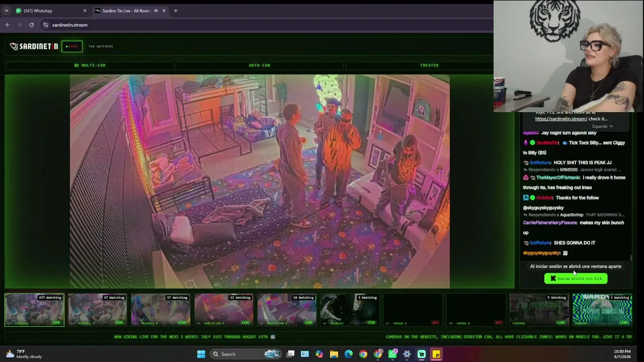The height and width of the screenshot is (362, 644).
Task: Click the Iniciar sesión con Kick button
Action: click(x=576, y=279)
